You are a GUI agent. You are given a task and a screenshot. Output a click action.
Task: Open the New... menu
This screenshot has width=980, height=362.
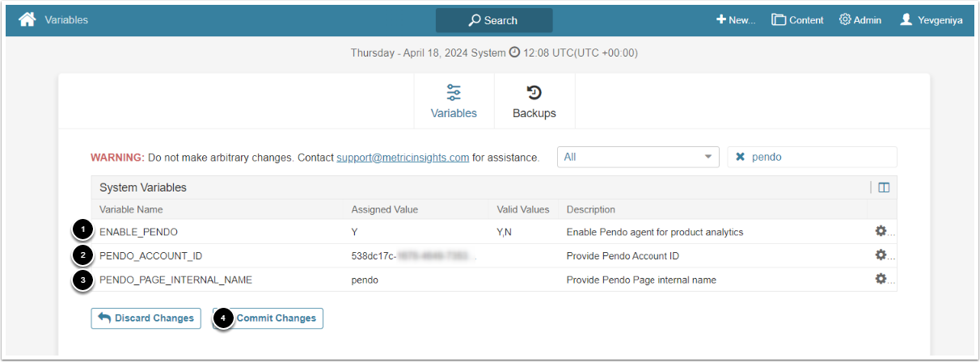coord(735,19)
